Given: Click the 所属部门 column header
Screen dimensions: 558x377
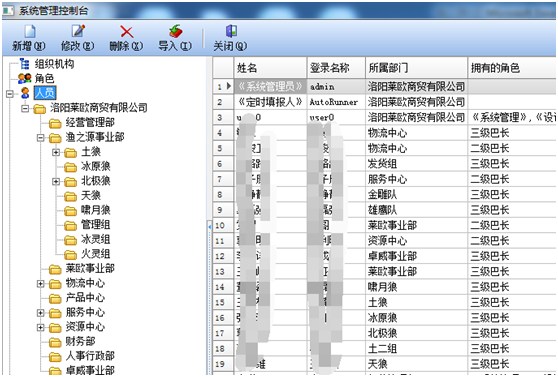Looking at the screenshot, I should click(x=417, y=68).
